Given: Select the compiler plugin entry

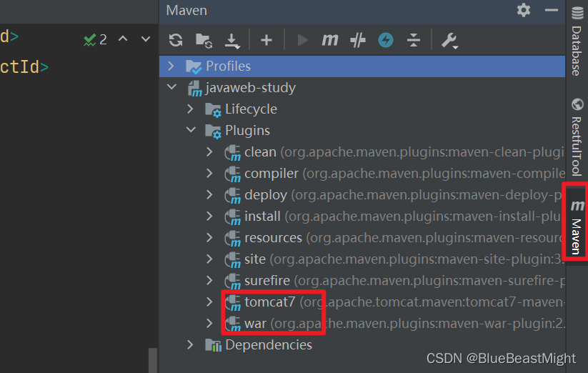Looking at the screenshot, I should (362, 173).
